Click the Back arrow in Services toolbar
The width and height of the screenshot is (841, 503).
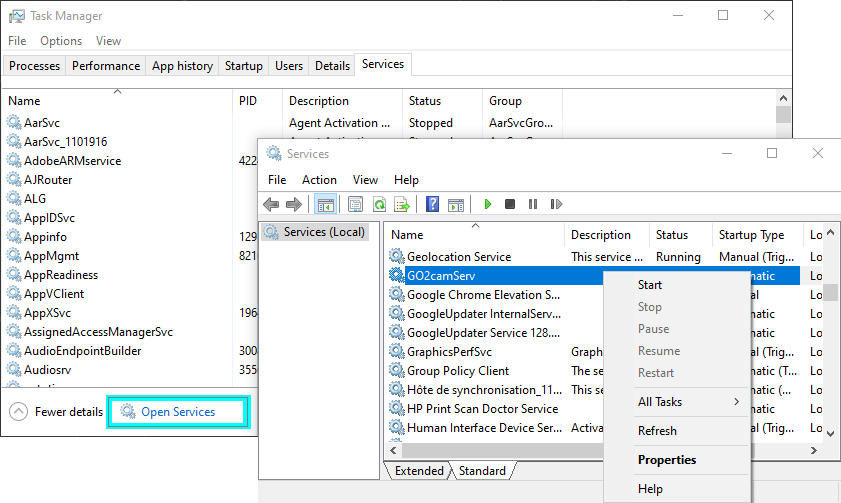(x=271, y=204)
